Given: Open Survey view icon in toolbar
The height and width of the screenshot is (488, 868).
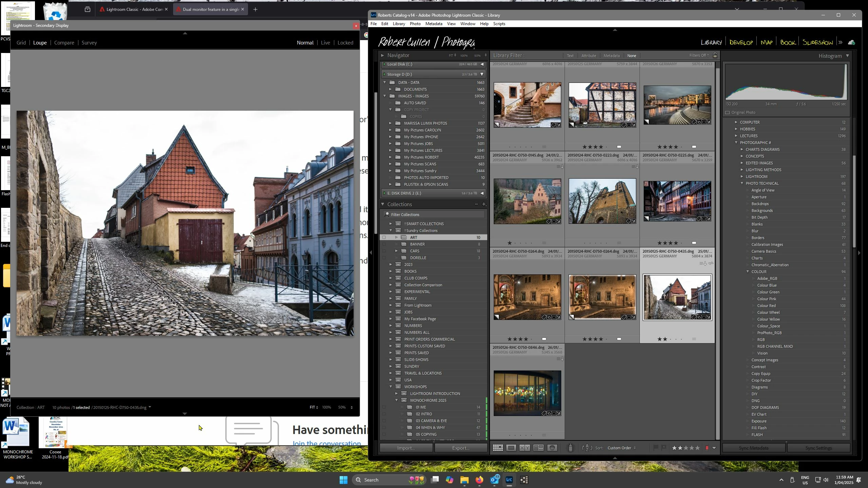Looking at the screenshot, I should click(539, 448).
